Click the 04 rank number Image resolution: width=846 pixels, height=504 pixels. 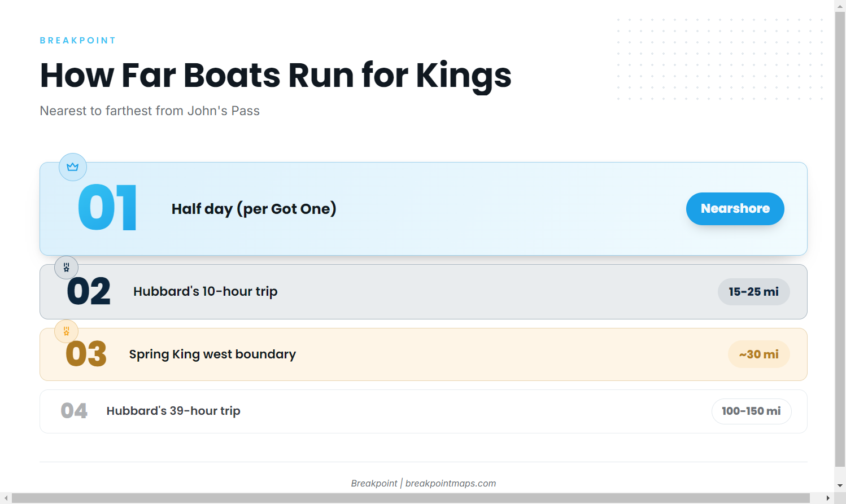74,411
